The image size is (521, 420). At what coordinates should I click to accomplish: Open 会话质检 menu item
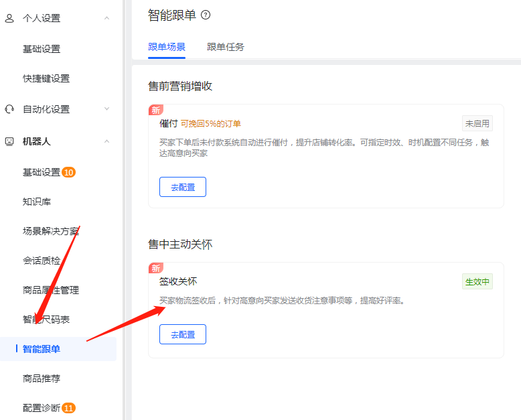42,261
